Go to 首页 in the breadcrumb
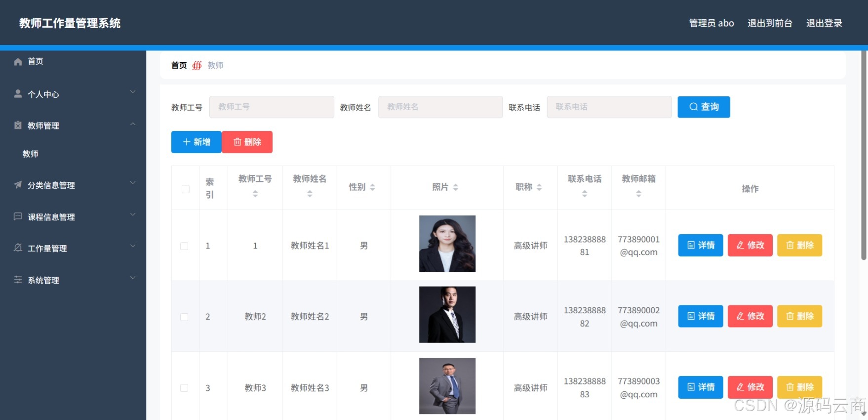 tap(179, 65)
